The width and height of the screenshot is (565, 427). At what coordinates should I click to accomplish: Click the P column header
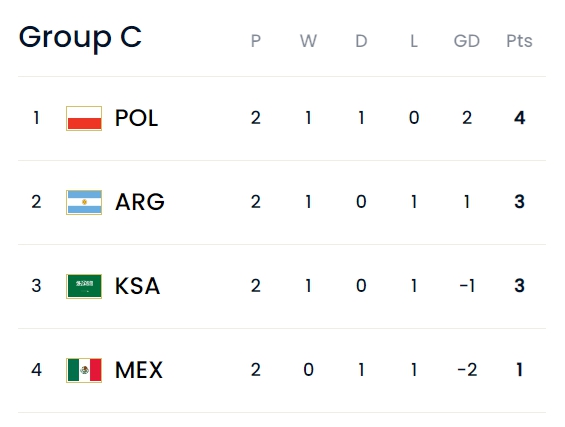tap(256, 41)
